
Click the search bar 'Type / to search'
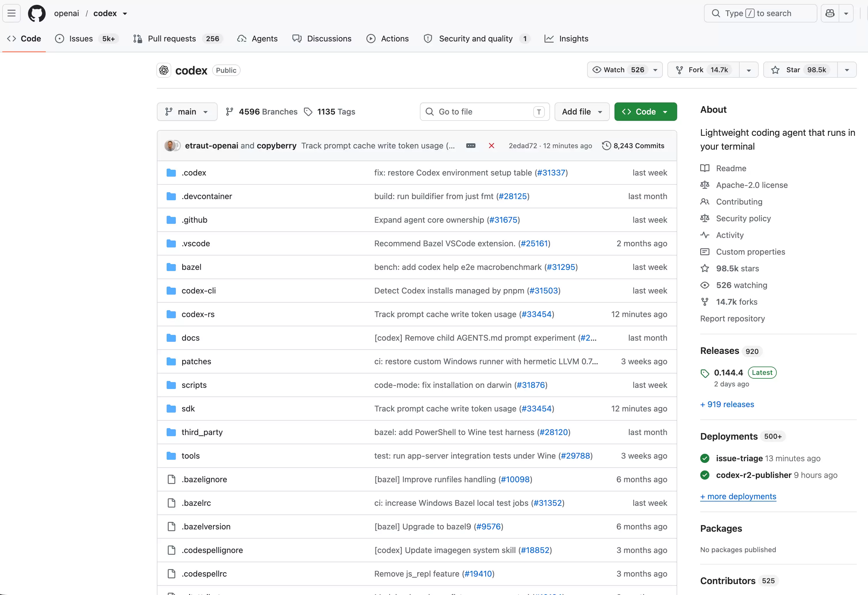(x=760, y=14)
